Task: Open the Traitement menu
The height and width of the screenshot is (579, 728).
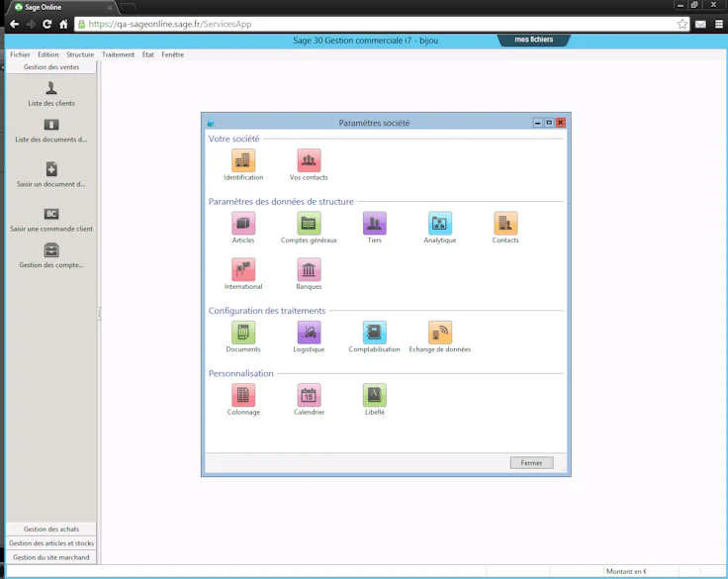Action: pyautogui.click(x=118, y=54)
